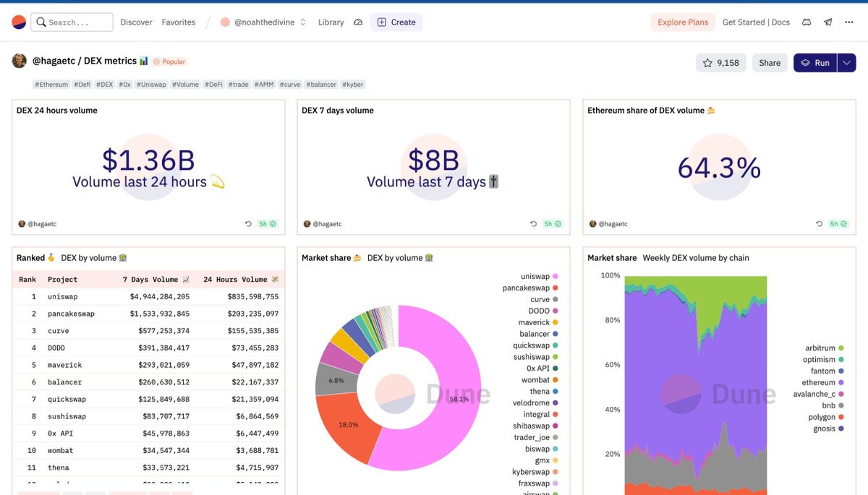This screenshot has width=868, height=495.
Task: Click the #balancer tag
Action: pos(321,85)
